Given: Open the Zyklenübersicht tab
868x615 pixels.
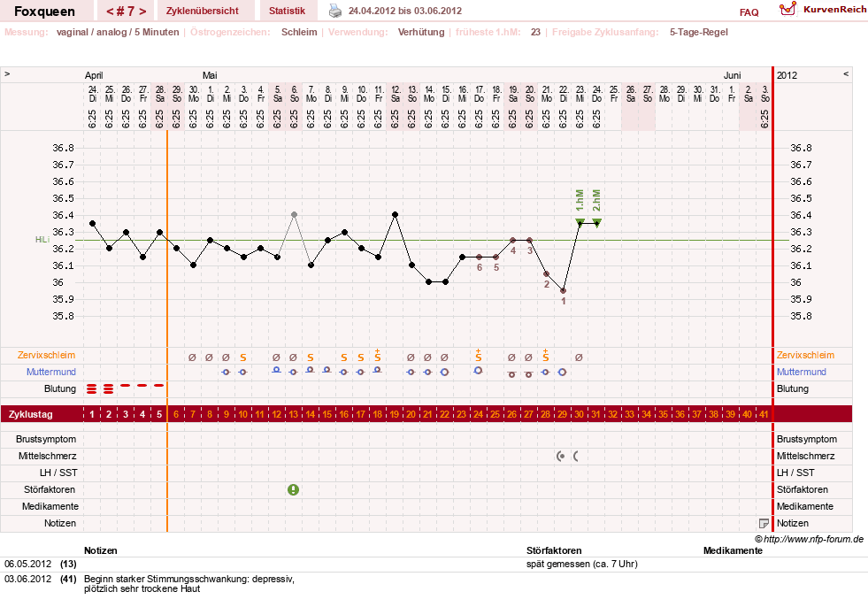Looking at the screenshot, I should [x=203, y=11].
